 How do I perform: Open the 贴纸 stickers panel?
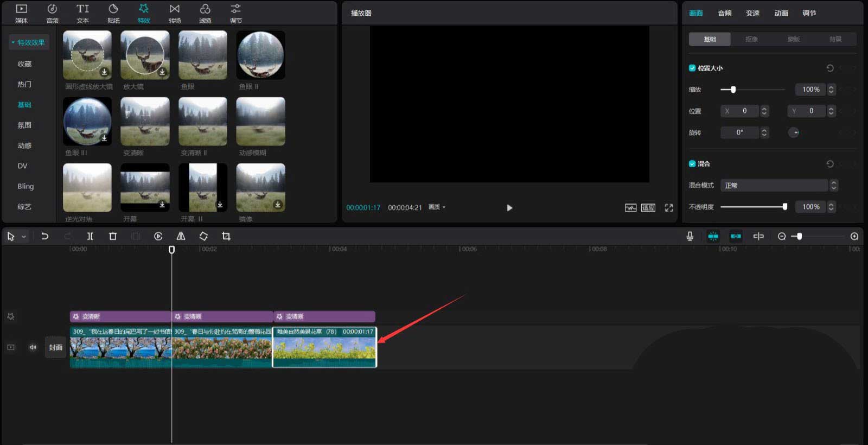pos(113,13)
